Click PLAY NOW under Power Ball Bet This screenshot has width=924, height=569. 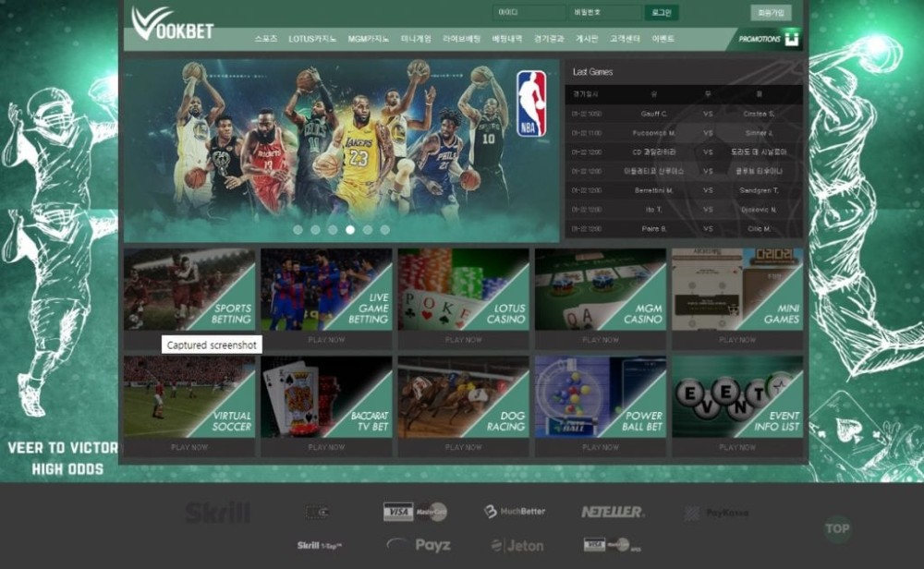tap(601, 447)
